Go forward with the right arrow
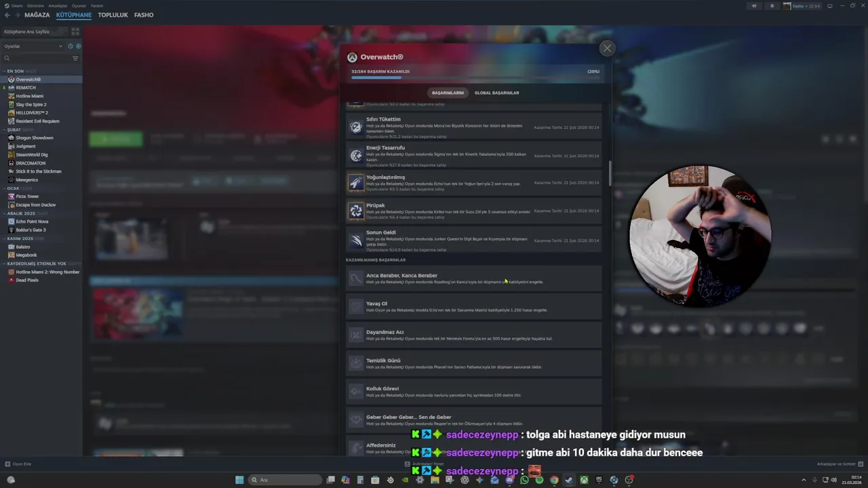 (x=17, y=15)
